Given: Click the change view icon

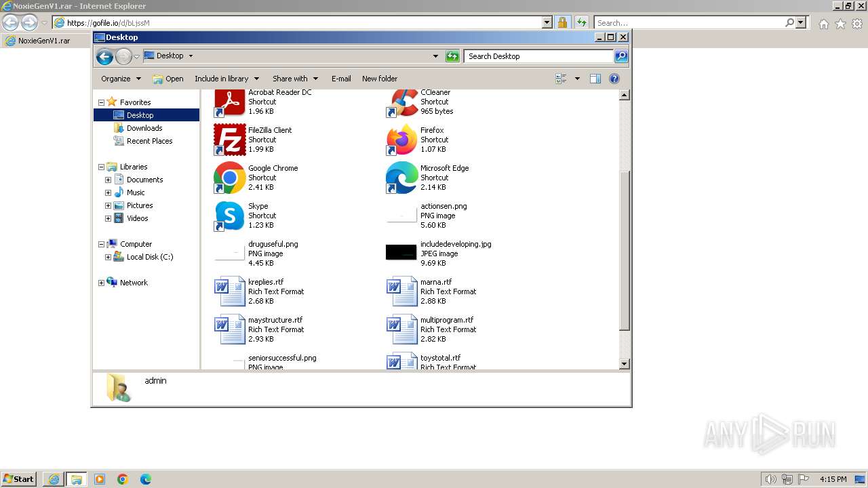Looking at the screenshot, I should click(x=561, y=79).
